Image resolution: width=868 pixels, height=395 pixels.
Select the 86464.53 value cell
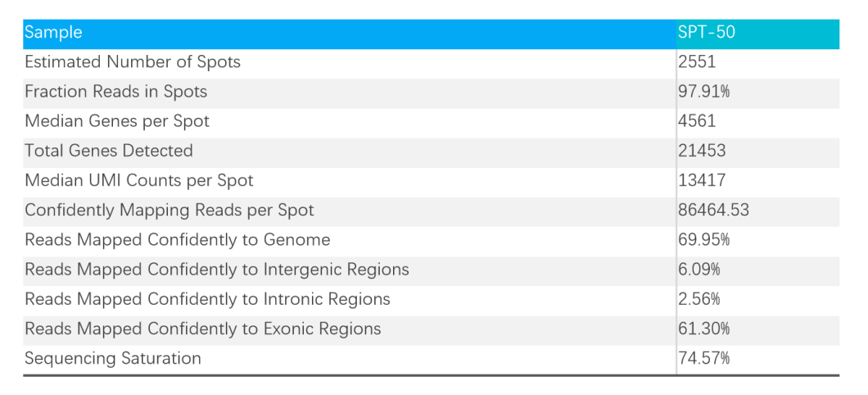(x=713, y=211)
